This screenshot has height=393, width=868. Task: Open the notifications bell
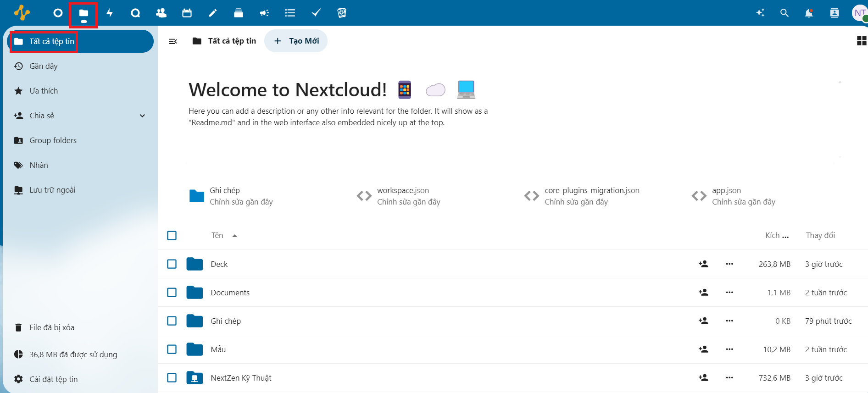coord(809,13)
